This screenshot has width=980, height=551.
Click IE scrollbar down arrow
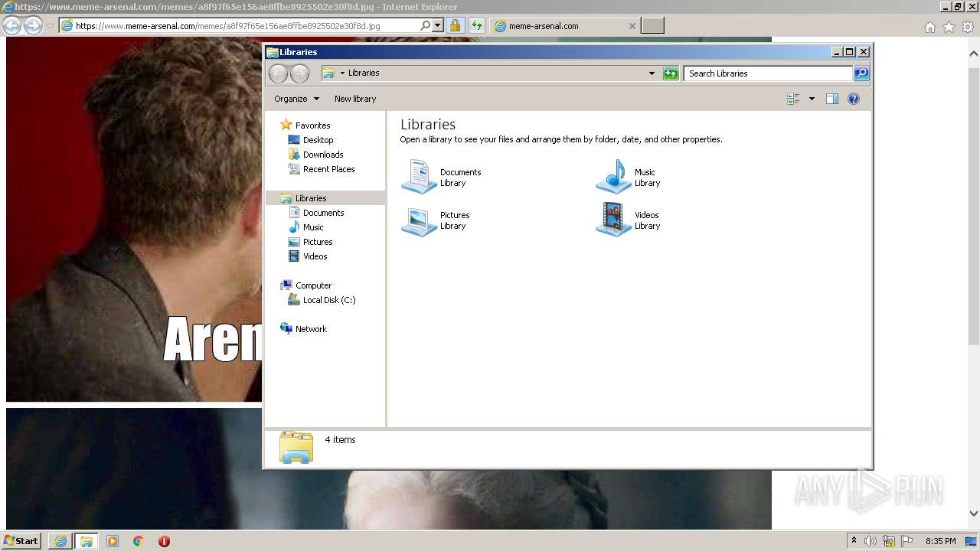tap(974, 514)
